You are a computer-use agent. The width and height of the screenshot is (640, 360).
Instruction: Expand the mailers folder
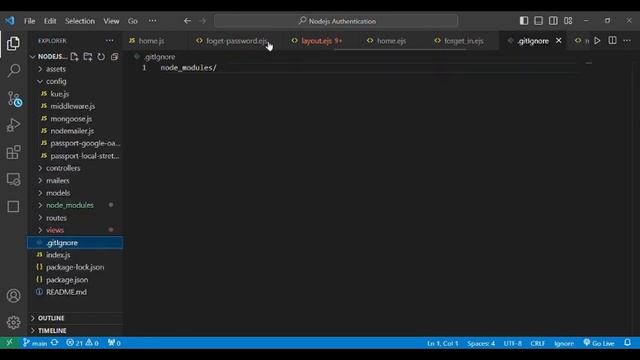tap(76, 180)
